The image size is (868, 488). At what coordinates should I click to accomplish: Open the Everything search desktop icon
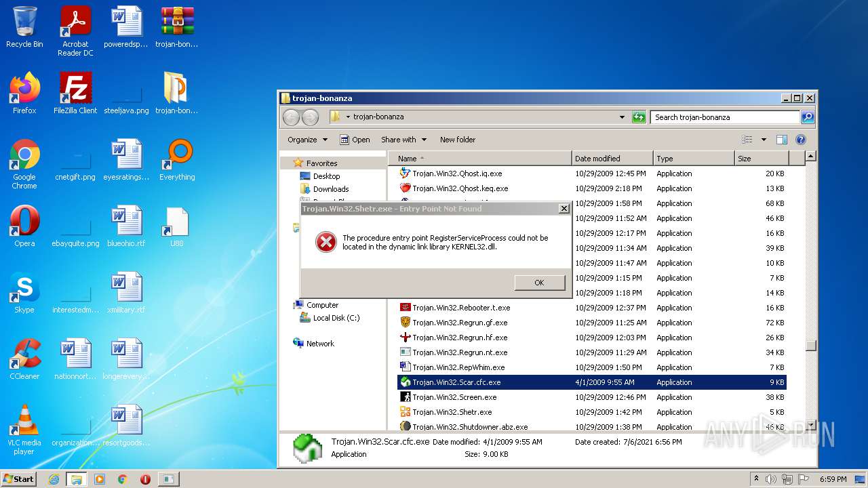point(177,160)
